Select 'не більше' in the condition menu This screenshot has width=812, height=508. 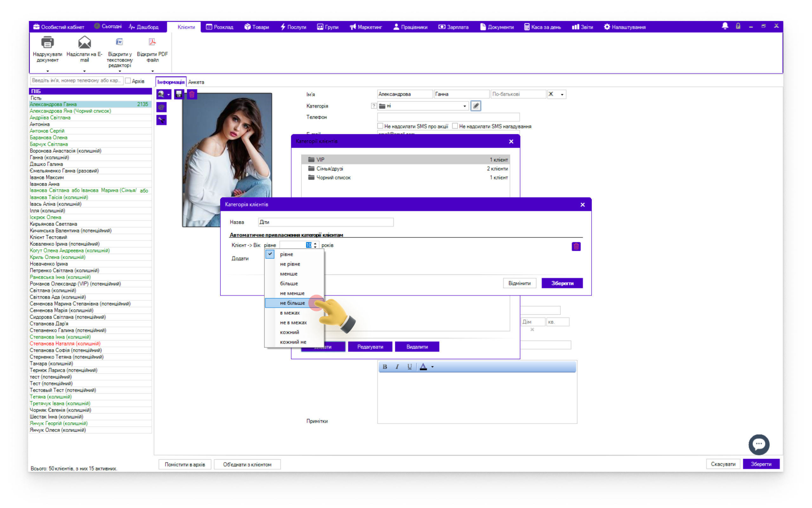click(294, 303)
